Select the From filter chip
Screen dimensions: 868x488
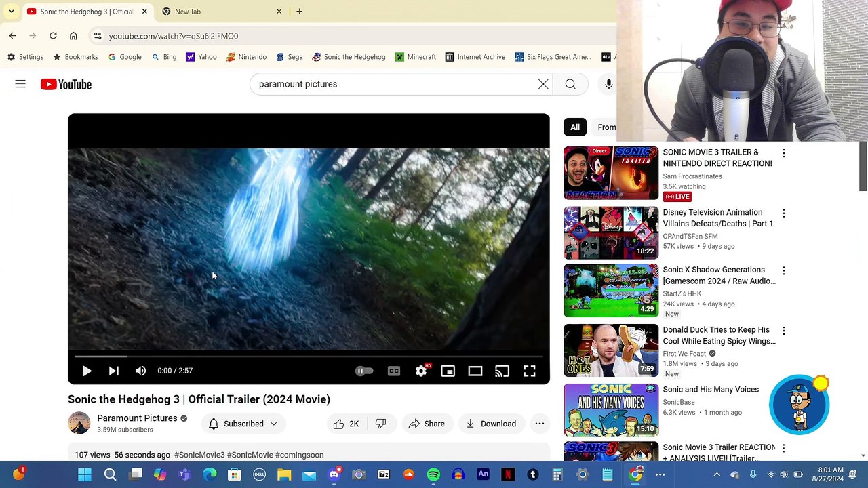tap(605, 127)
